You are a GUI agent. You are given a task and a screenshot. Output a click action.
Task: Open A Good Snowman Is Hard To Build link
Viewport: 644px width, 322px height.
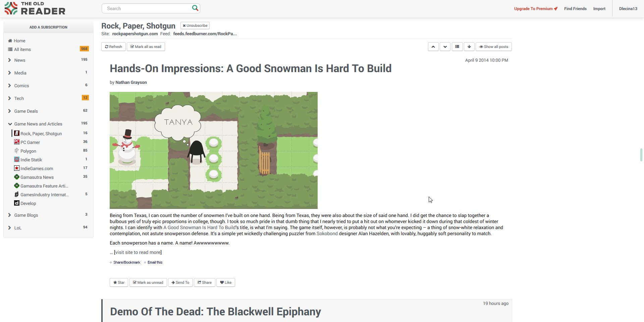pyautogui.click(x=199, y=227)
